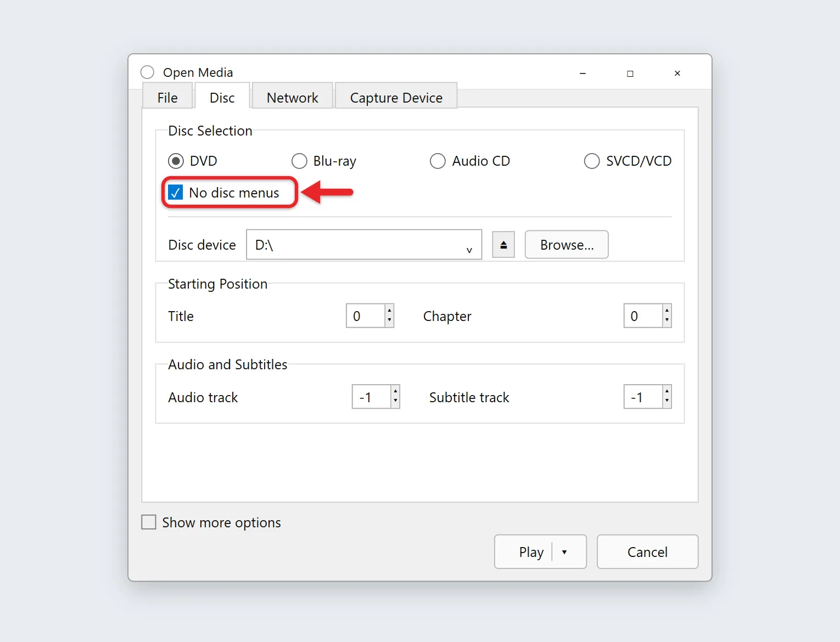Select the DVD radio button
Viewport: 840px width, 642px height.
pos(176,161)
